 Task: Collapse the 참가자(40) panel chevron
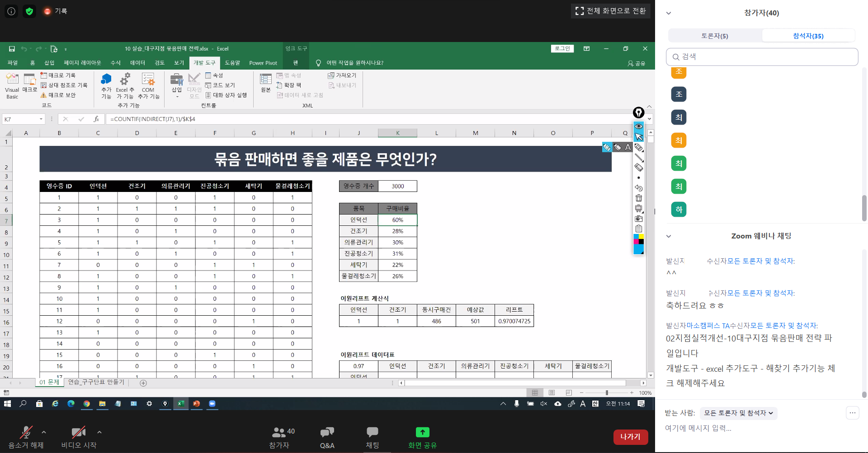coord(669,13)
